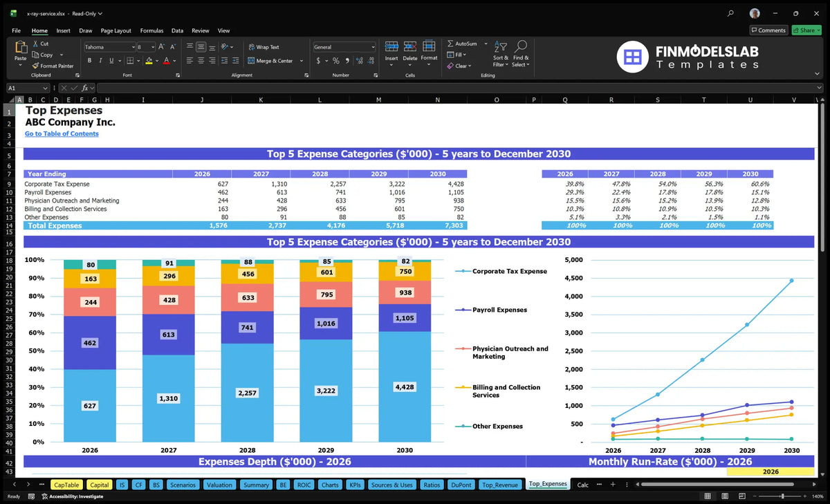Viewport: 830px width, 504px height.
Task: Apply yellow fill color bucket
Action: (148, 61)
